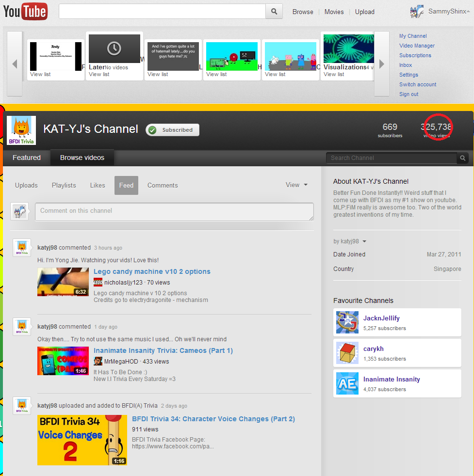Switch to the Featured tab
This screenshot has width=474, height=476.
26,158
